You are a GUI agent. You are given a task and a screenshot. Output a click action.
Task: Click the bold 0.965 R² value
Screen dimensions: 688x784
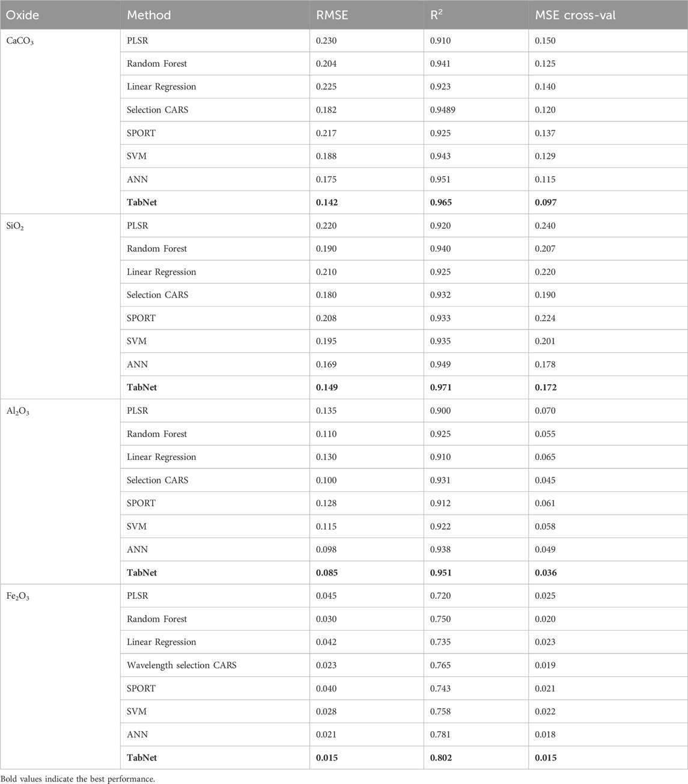coord(441,203)
